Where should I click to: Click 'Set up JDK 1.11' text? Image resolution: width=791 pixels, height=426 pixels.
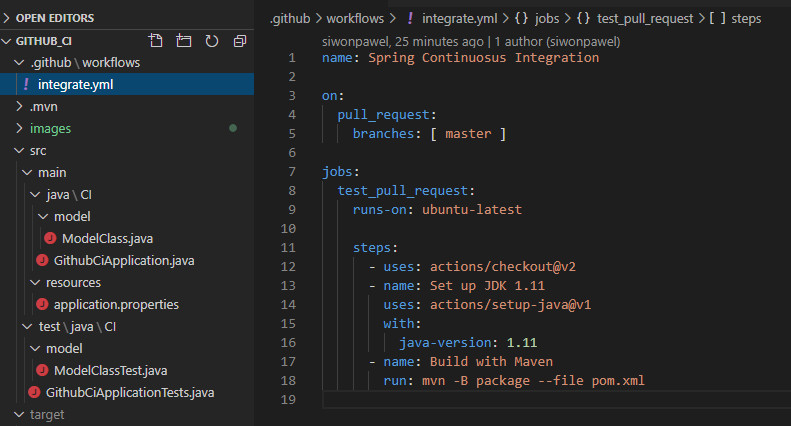pos(487,286)
